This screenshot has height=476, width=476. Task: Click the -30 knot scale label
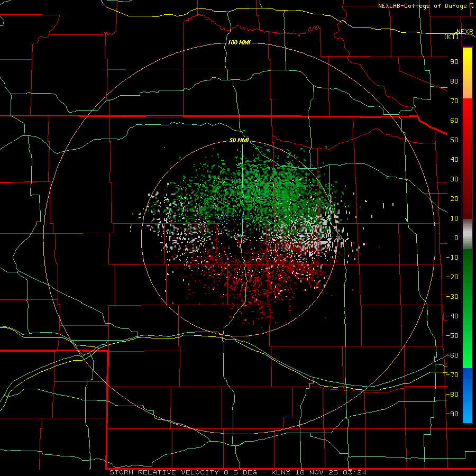[452, 297]
